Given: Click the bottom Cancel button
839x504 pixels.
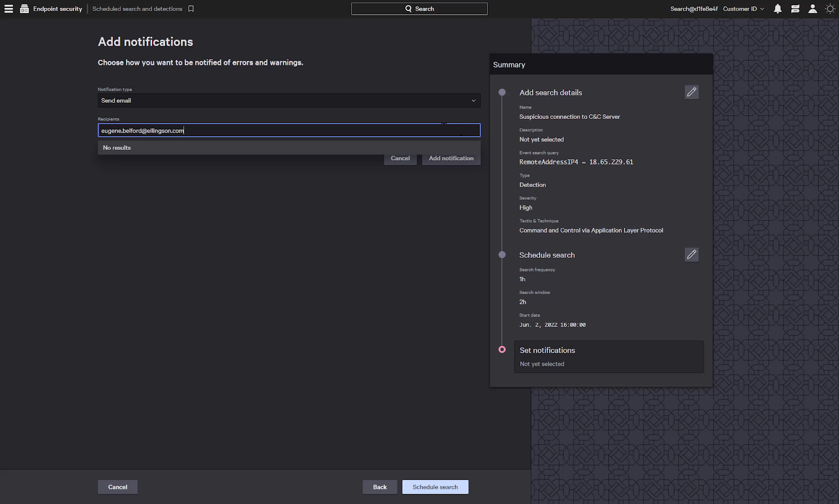Looking at the screenshot, I should coord(117,487).
